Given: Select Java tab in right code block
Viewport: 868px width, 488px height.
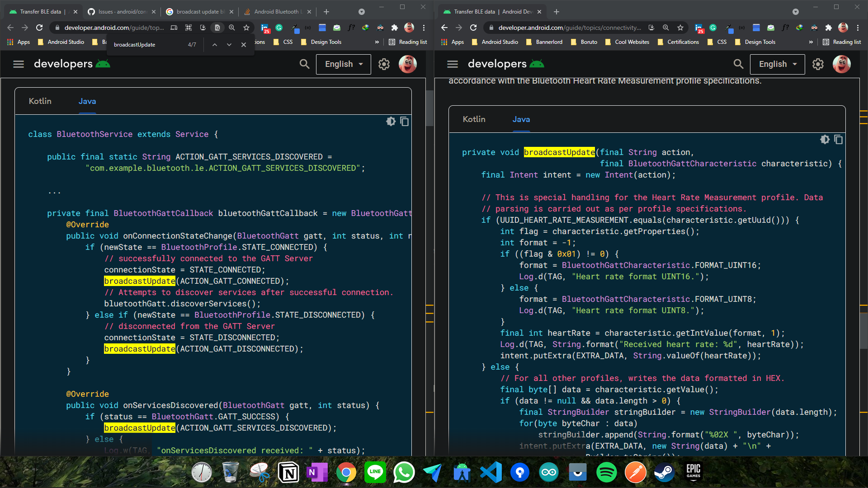Looking at the screenshot, I should [521, 119].
